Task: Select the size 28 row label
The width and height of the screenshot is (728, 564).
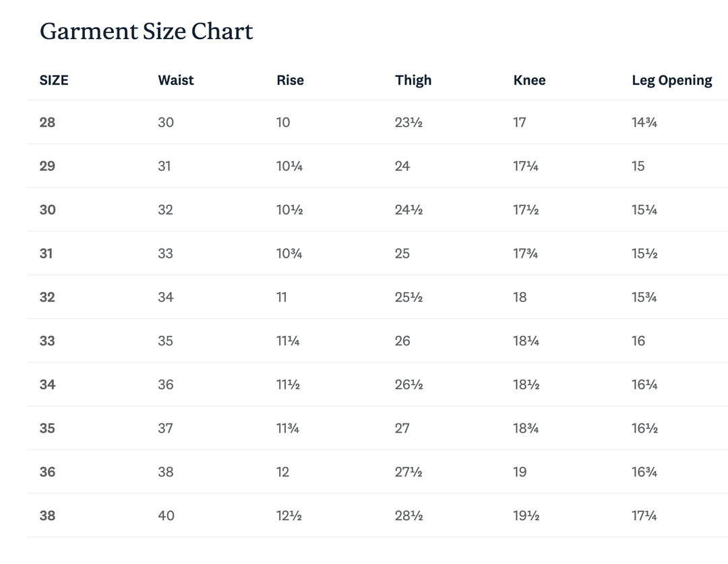Action: (x=47, y=122)
